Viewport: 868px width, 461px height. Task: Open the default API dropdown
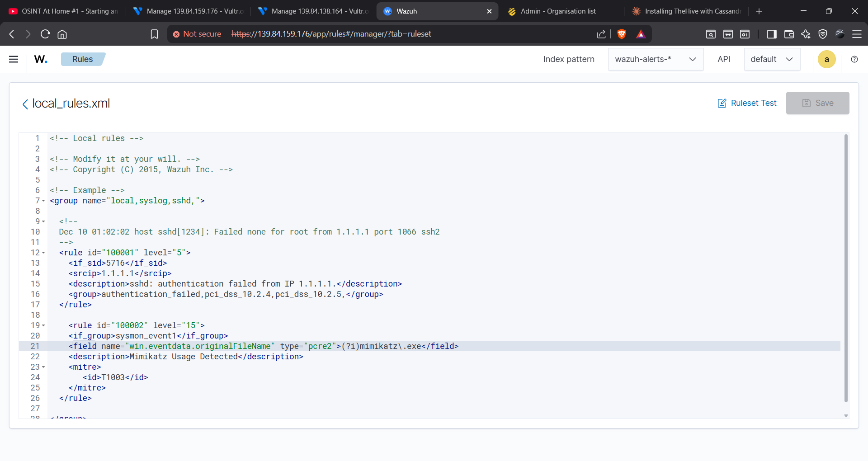[x=772, y=59]
